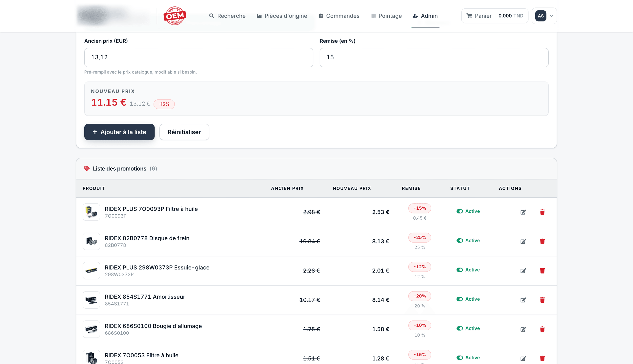Open the 686S0100 spark plug thumbnail
The image size is (633, 364).
pos(91,329)
